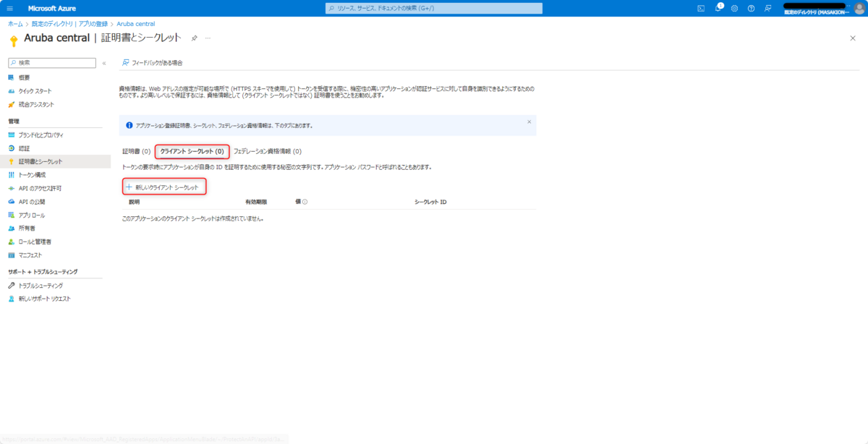Pin the Aruba central blade
The image size is (868, 444).
194,38
